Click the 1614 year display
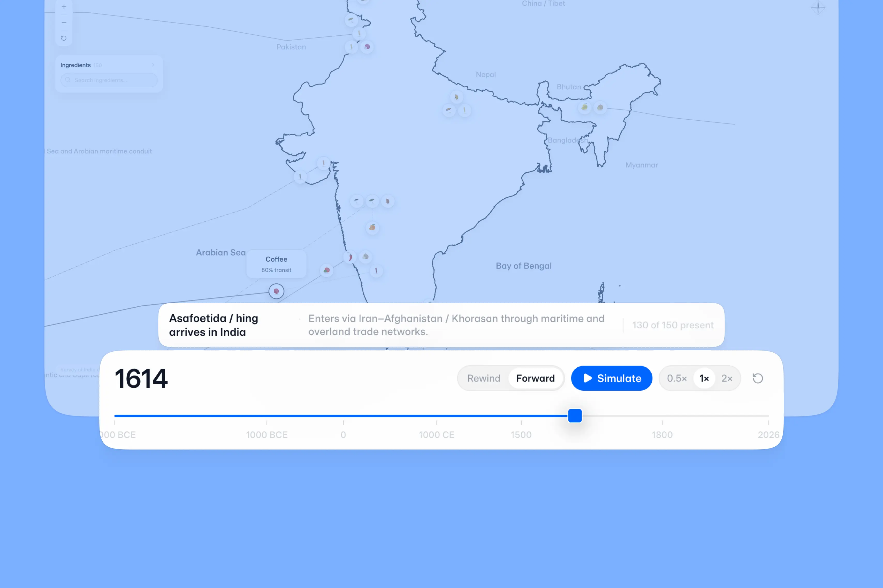This screenshot has height=588, width=883. pos(141,378)
